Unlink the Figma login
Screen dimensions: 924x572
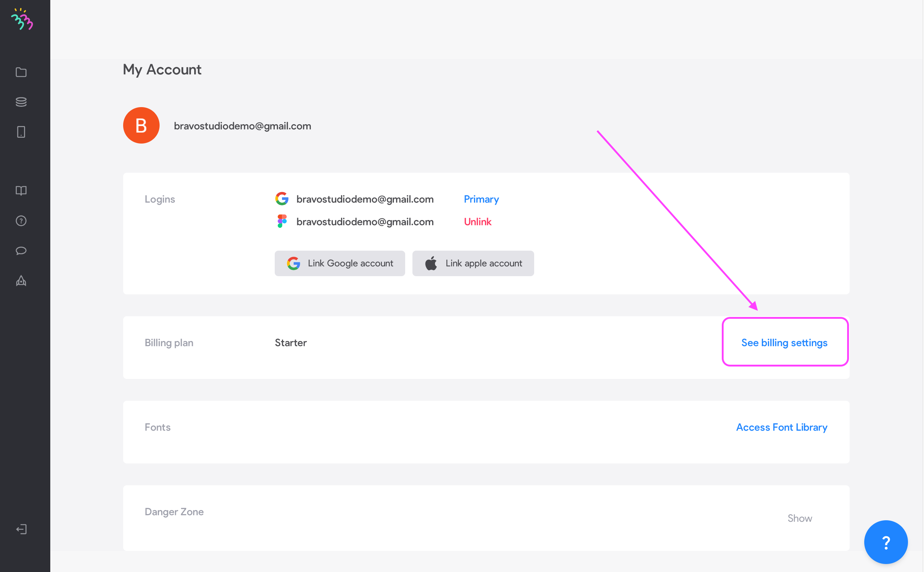[x=477, y=222]
